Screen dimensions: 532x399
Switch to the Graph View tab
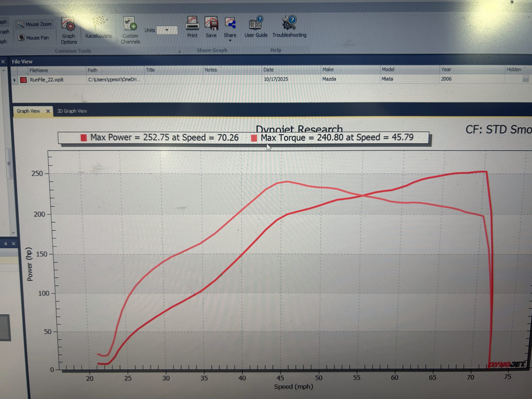[28, 111]
